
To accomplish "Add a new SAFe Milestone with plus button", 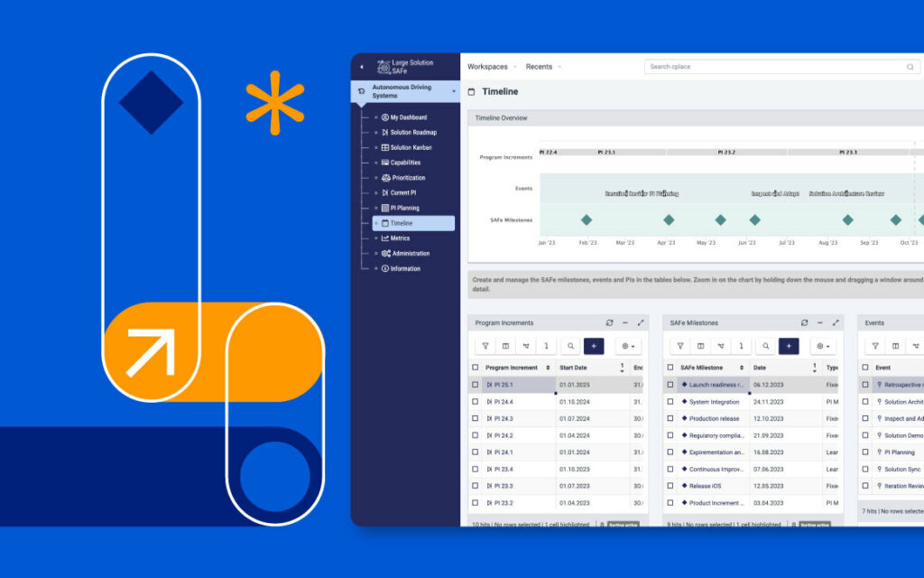I will pyautogui.click(x=789, y=346).
